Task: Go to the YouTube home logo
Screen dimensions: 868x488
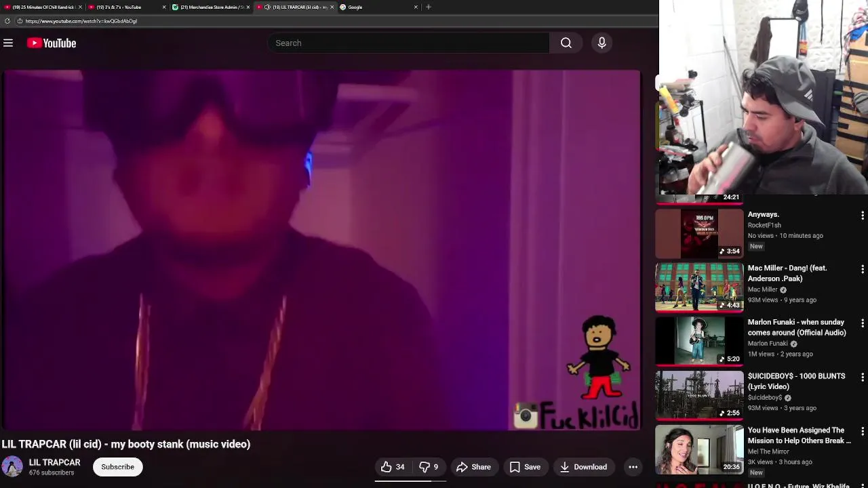Action: tap(52, 43)
